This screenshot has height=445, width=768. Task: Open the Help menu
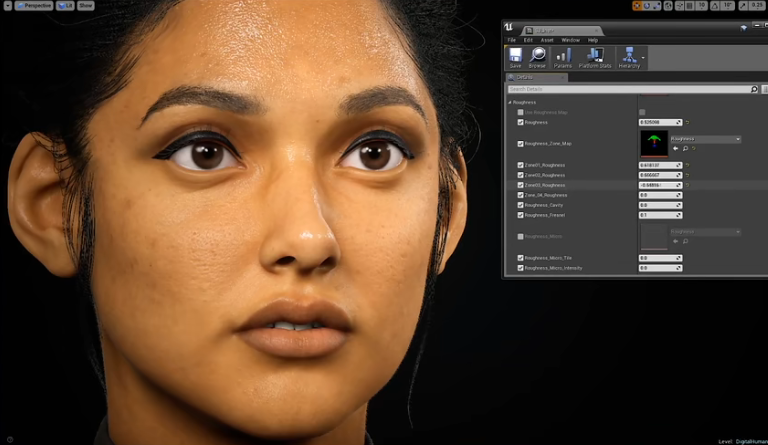(x=593, y=40)
